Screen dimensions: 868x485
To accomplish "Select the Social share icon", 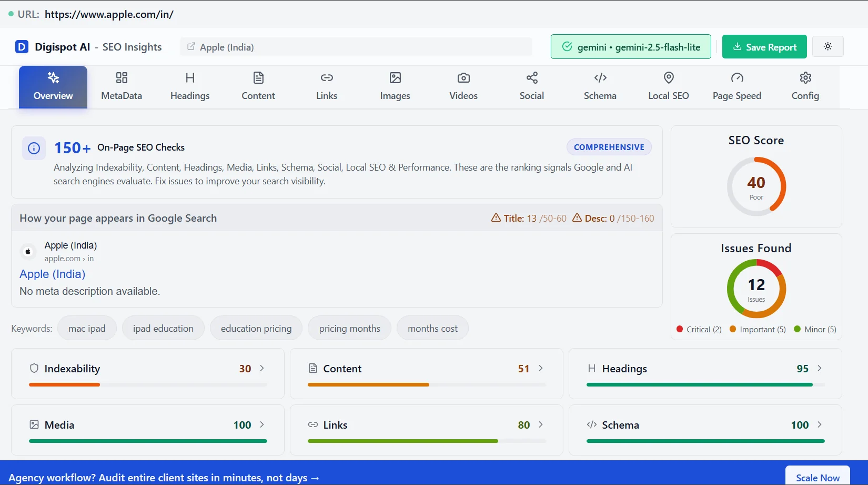I will 531,78.
